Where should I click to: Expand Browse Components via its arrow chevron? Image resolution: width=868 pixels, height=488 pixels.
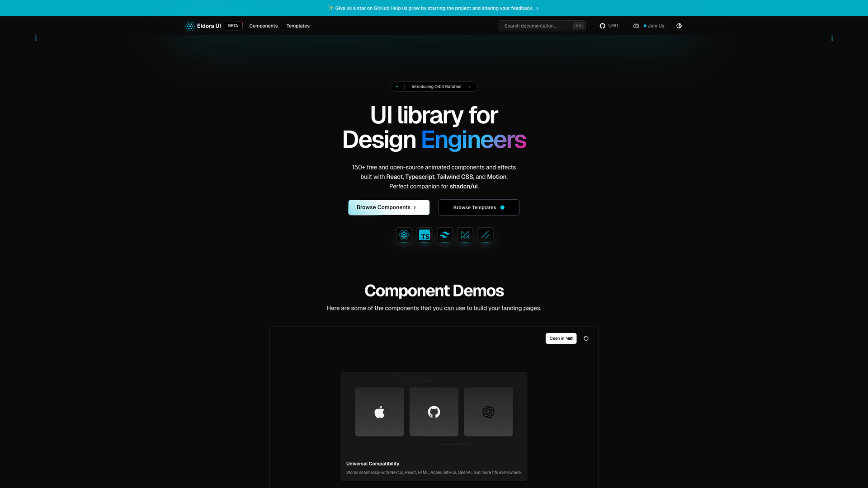[415, 207]
